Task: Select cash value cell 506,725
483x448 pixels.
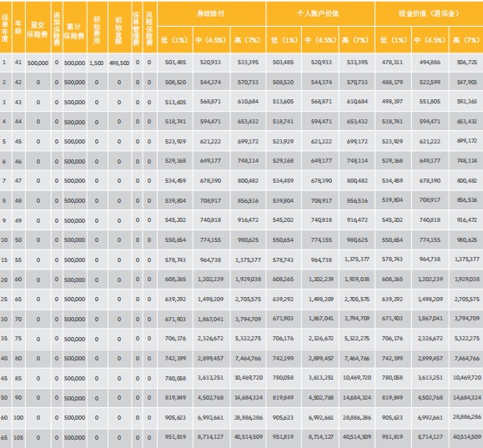Action: 467,63
